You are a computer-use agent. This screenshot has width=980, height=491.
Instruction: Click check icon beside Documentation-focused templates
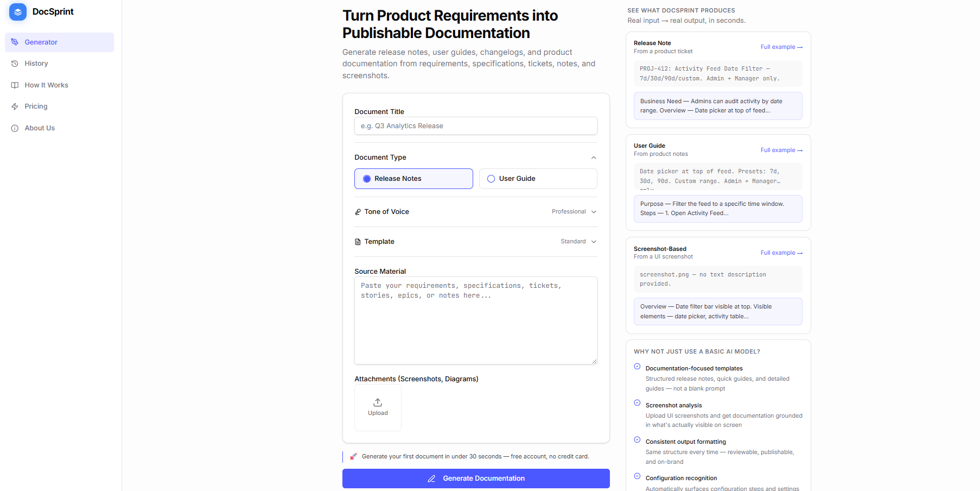(x=637, y=367)
